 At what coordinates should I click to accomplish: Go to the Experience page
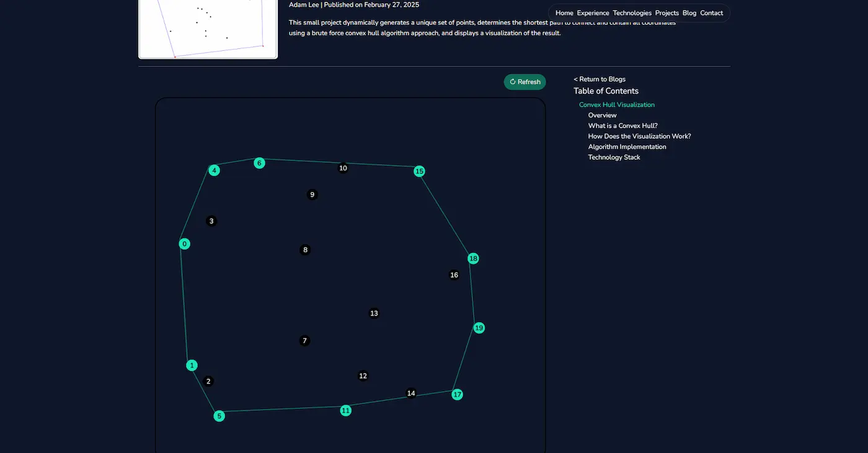pyautogui.click(x=593, y=13)
